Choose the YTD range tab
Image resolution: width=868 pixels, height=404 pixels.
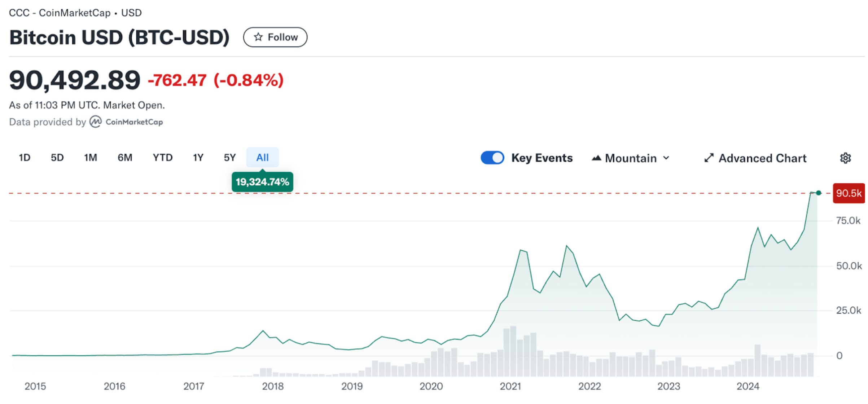pos(162,158)
